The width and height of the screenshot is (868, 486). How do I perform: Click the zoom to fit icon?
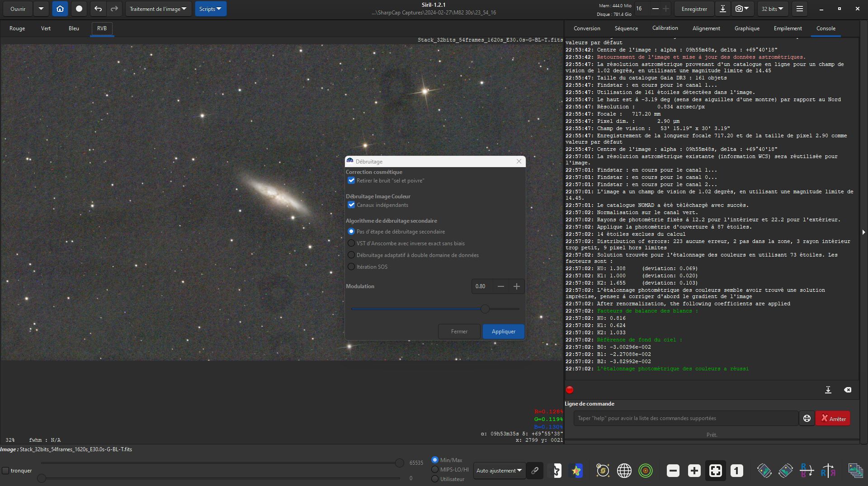(715, 471)
